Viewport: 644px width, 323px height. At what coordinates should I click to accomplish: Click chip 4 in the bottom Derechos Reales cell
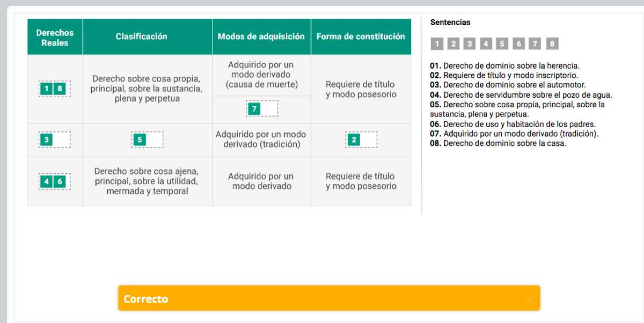click(47, 181)
